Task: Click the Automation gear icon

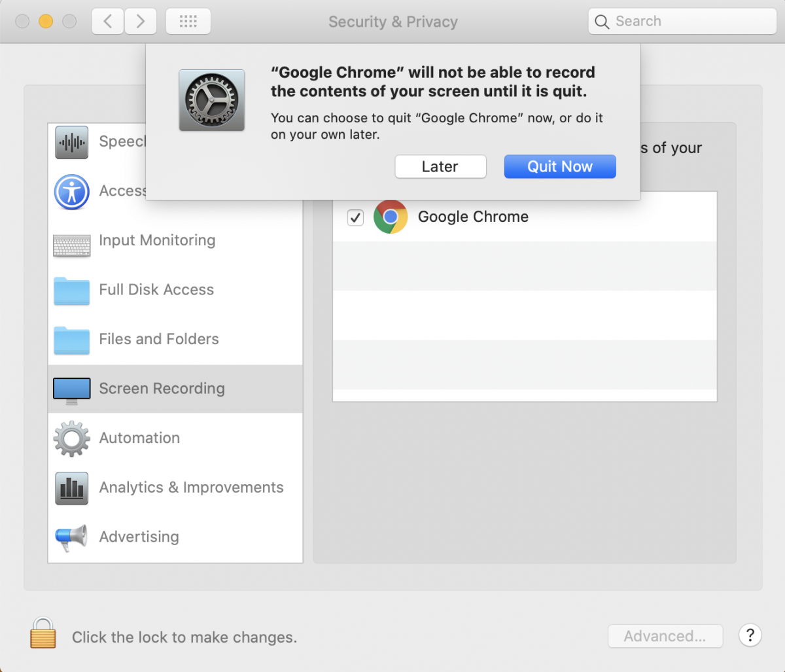Action: (x=72, y=438)
